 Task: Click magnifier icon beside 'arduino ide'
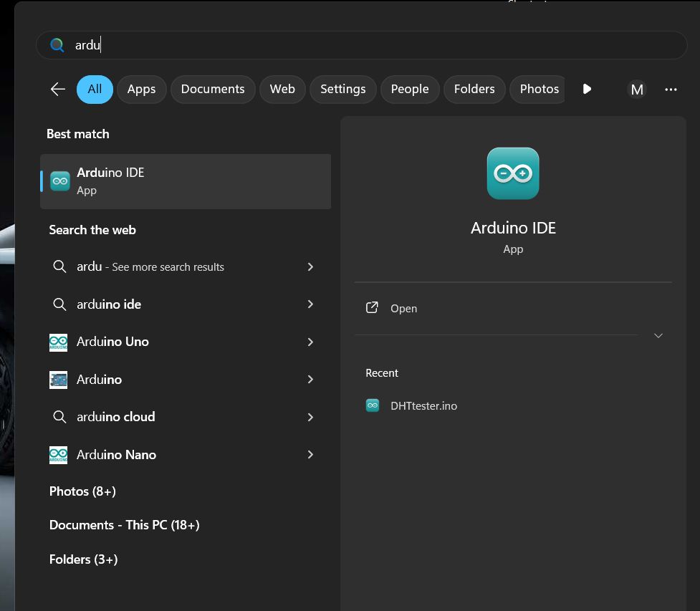[x=59, y=304]
